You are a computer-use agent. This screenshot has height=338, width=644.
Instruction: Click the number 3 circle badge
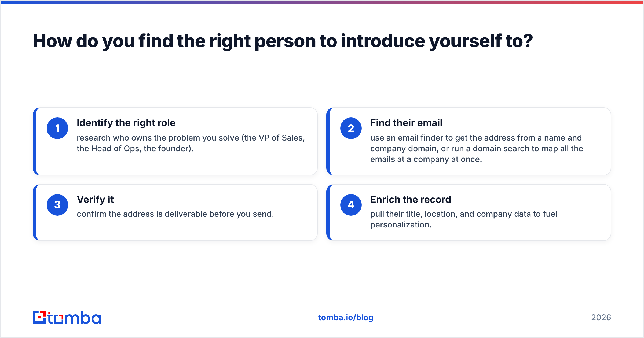57,205
